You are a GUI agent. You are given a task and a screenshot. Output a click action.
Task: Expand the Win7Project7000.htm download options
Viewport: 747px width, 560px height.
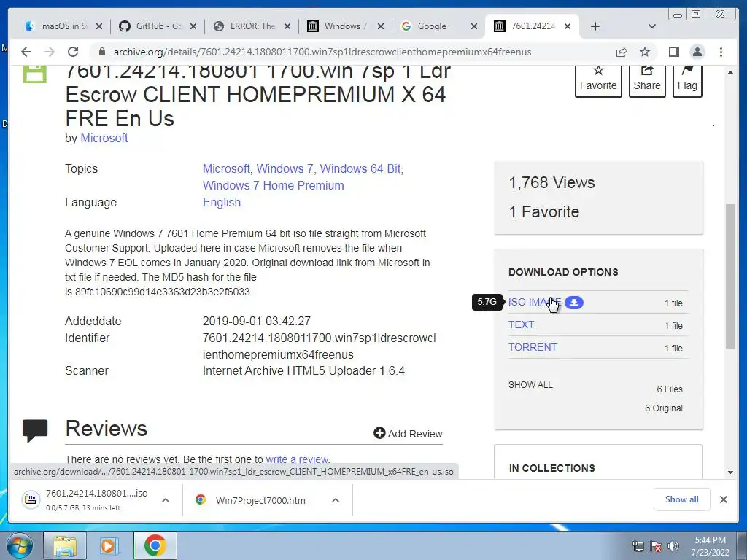pyautogui.click(x=336, y=500)
